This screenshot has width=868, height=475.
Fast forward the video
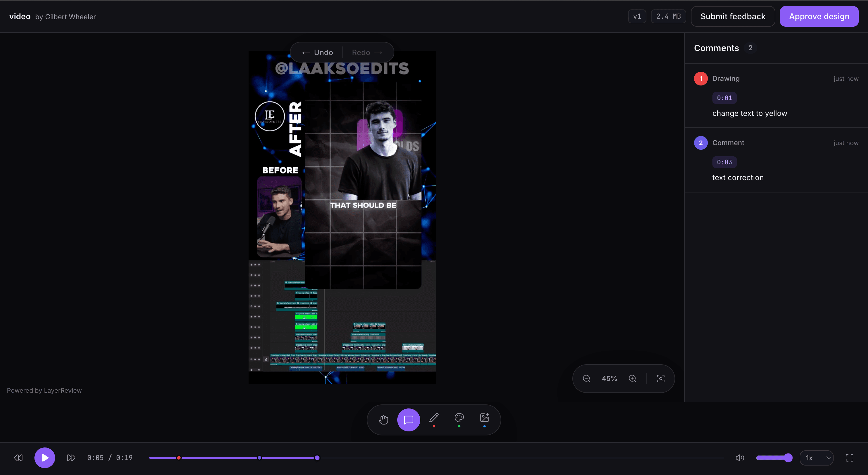(x=71, y=458)
